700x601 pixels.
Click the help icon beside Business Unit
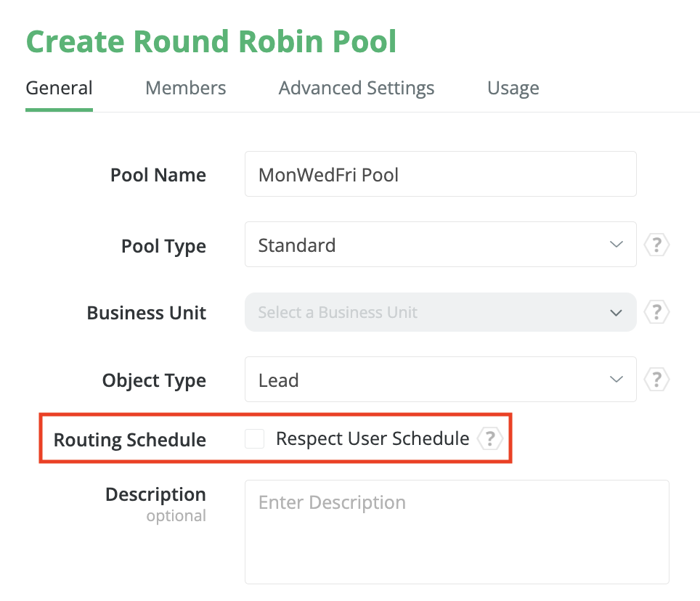(656, 312)
